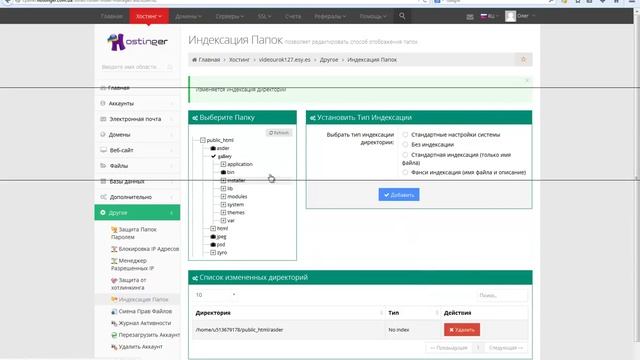Expand Файлы sidebar section
This screenshot has height=360, width=640.
(x=137, y=166)
